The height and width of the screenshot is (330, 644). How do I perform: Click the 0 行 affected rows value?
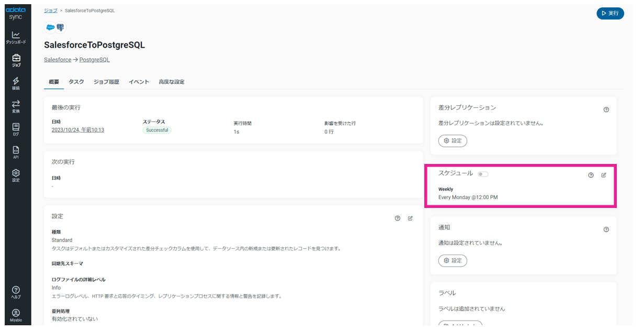click(329, 131)
